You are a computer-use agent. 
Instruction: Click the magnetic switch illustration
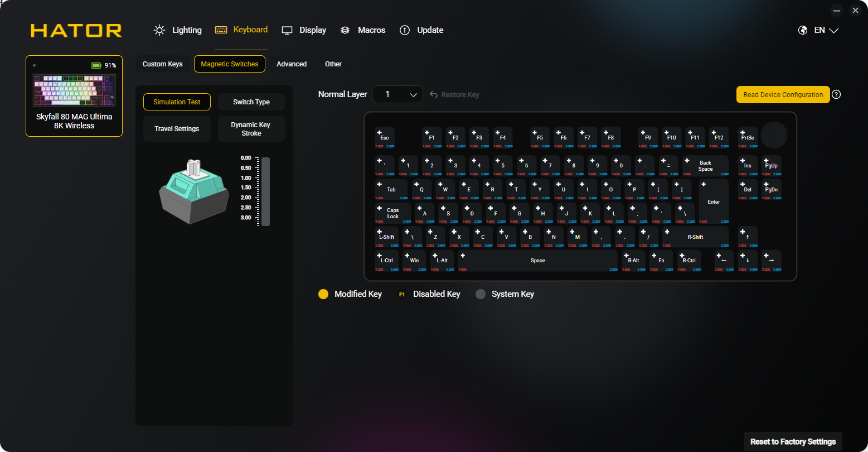194,192
